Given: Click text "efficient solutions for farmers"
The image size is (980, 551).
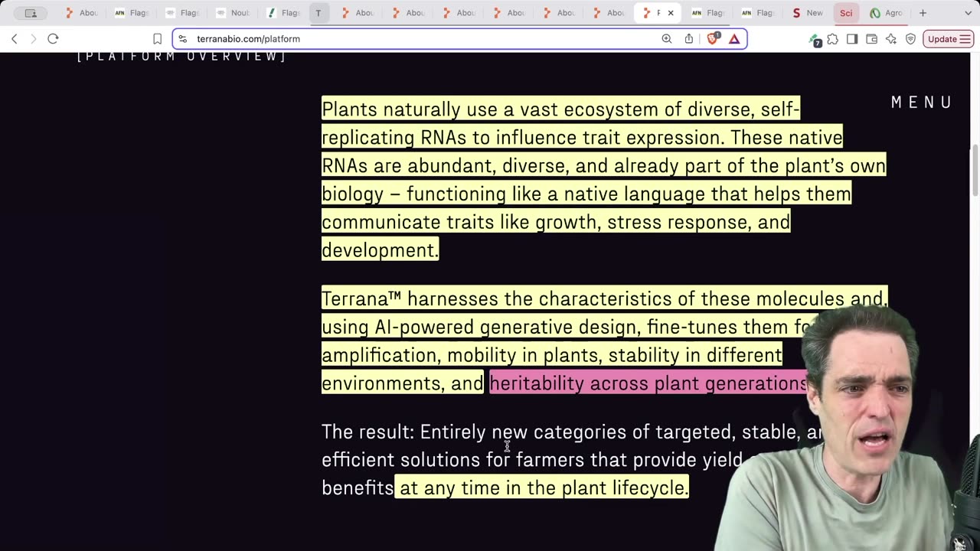Looking at the screenshot, I should click(x=452, y=460).
